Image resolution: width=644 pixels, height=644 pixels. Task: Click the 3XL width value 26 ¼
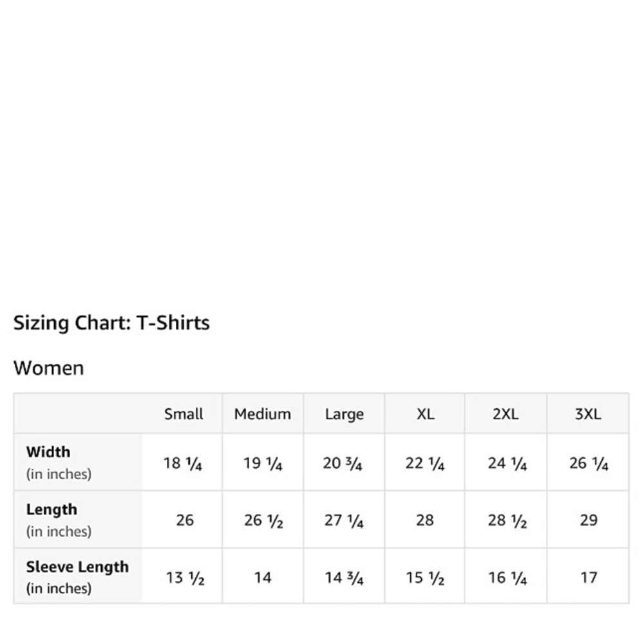coord(589,463)
